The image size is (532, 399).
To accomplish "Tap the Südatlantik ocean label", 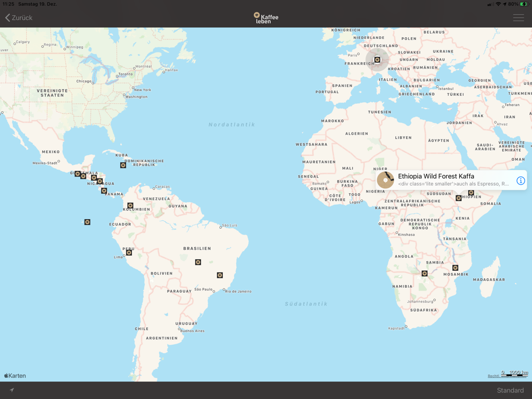I will [x=306, y=304].
